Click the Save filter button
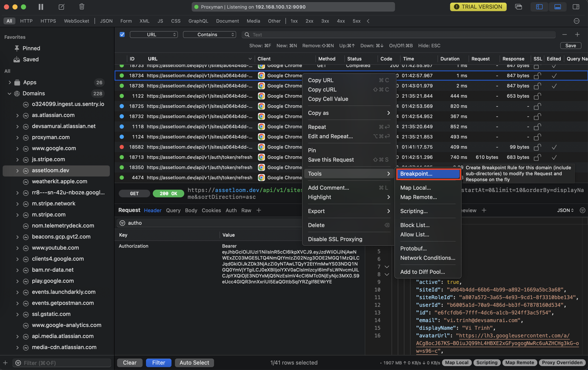 pos(571,46)
